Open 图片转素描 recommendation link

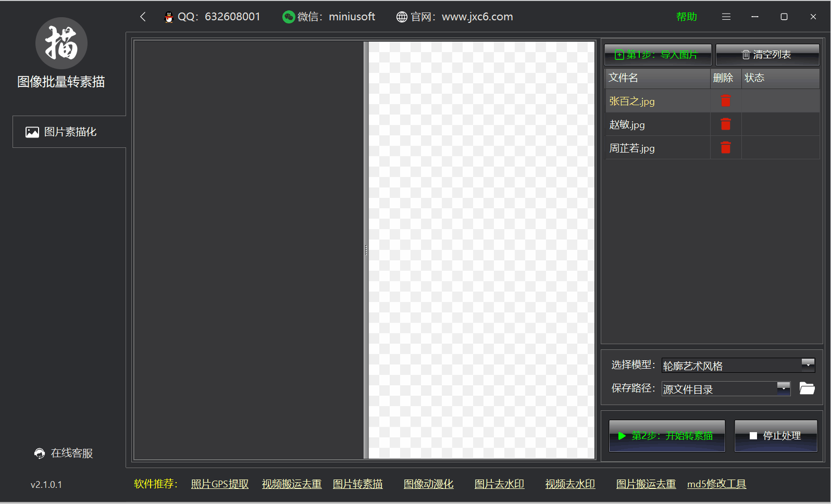click(x=358, y=484)
